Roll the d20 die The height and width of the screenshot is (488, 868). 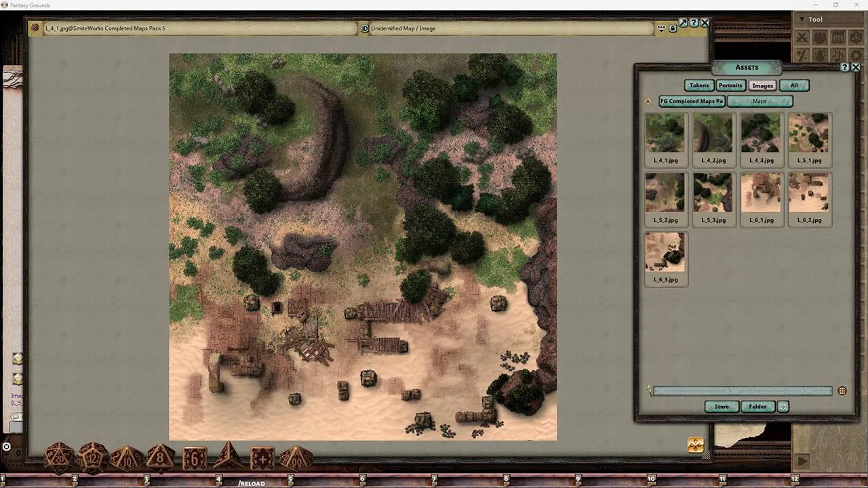[x=59, y=457]
